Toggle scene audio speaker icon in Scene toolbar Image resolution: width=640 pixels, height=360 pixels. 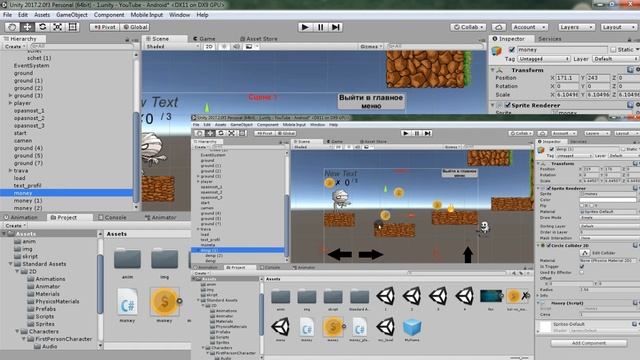(236, 47)
